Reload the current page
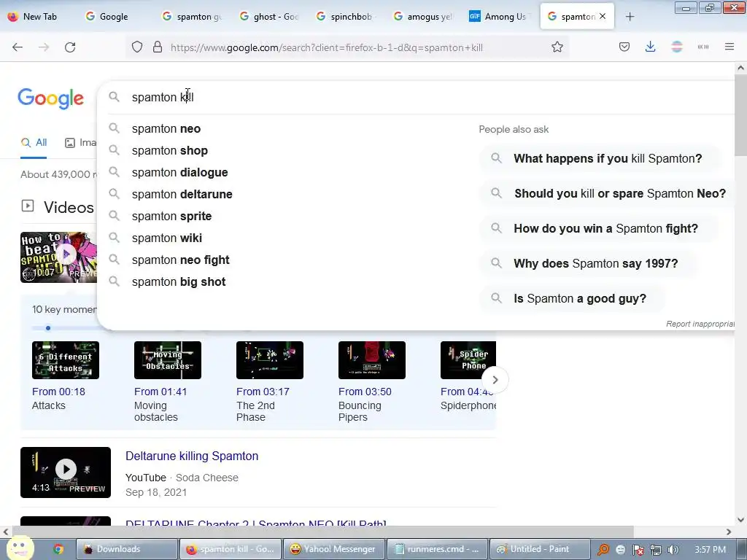747x560 pixels. tap(70, 47)
